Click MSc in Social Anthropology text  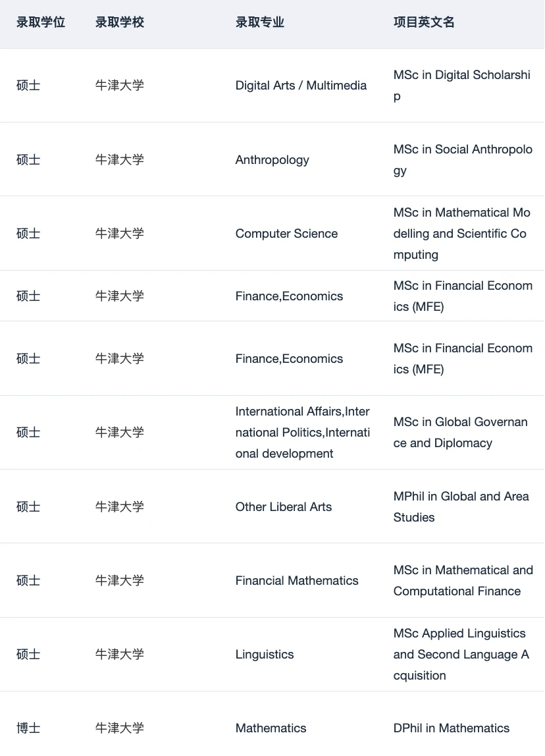[x=463, y=159]
